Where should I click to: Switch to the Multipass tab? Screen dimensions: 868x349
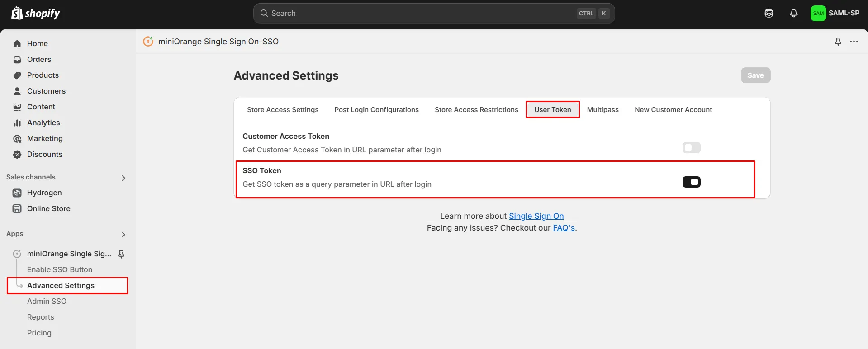[x=602, y=109]
